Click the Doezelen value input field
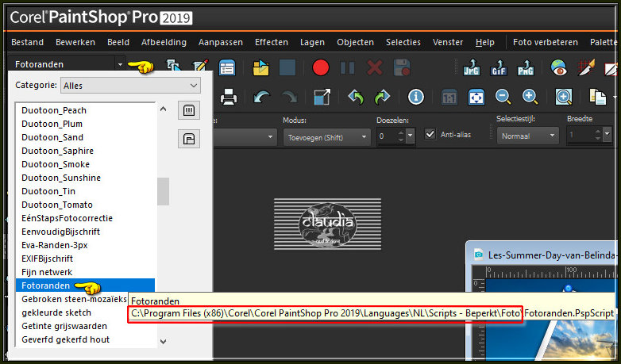 [x=387, y=136]
